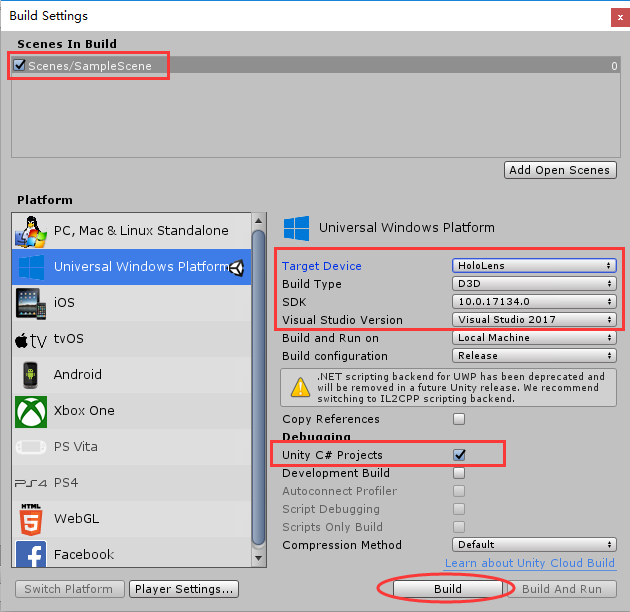Click the Facebook logo icon

point(31,554)
